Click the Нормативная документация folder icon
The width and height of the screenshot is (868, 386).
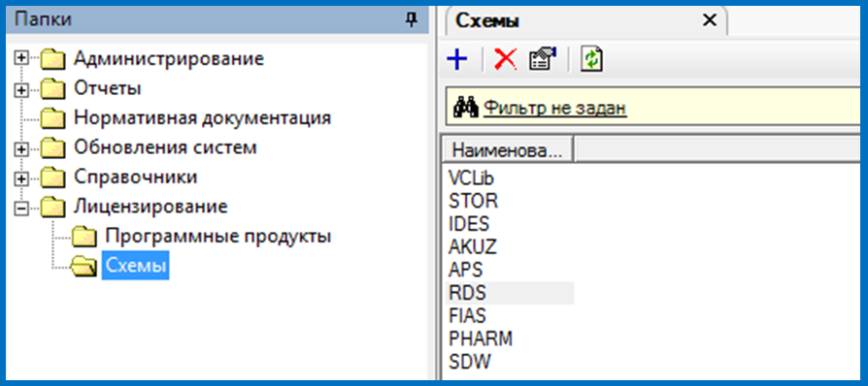pyautogui.click(x=53, y=117)
